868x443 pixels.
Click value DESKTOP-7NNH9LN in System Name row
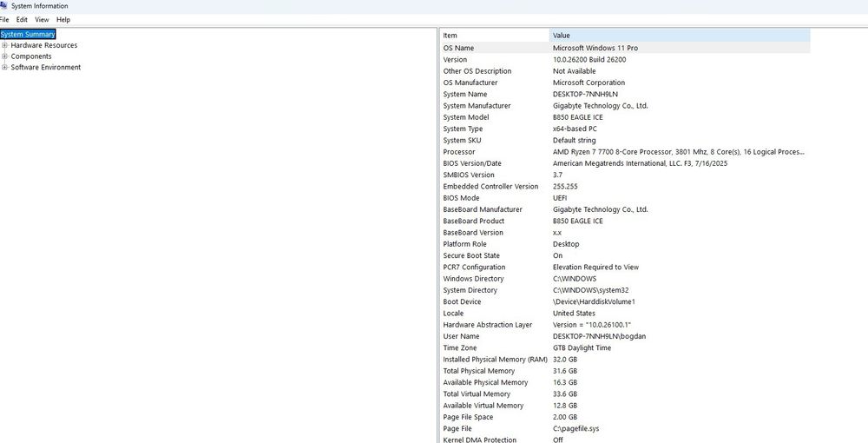pyautogui.click(x=585, y=94)
